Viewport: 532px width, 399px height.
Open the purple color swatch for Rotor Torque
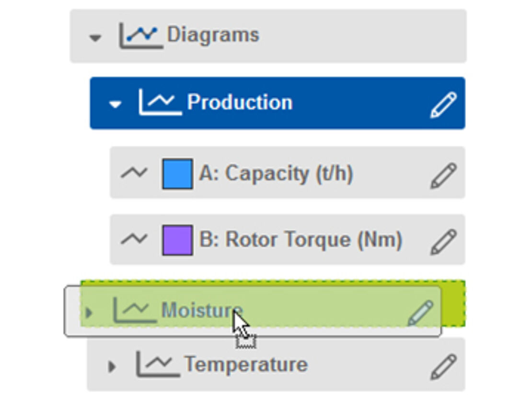177,240
